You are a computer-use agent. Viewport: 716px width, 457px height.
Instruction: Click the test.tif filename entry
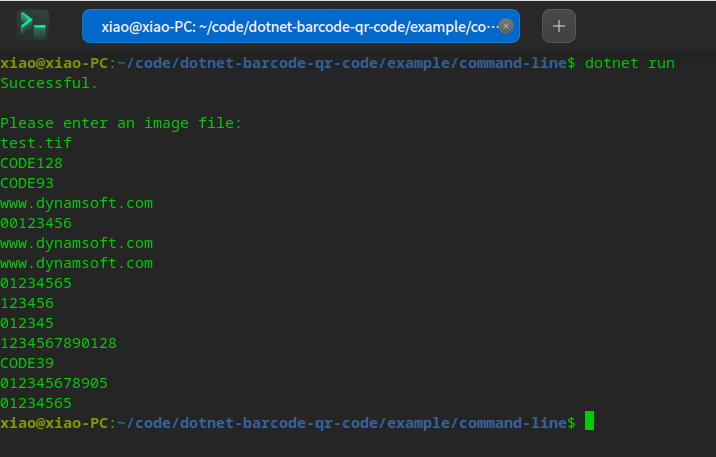(x=36, y=143)
